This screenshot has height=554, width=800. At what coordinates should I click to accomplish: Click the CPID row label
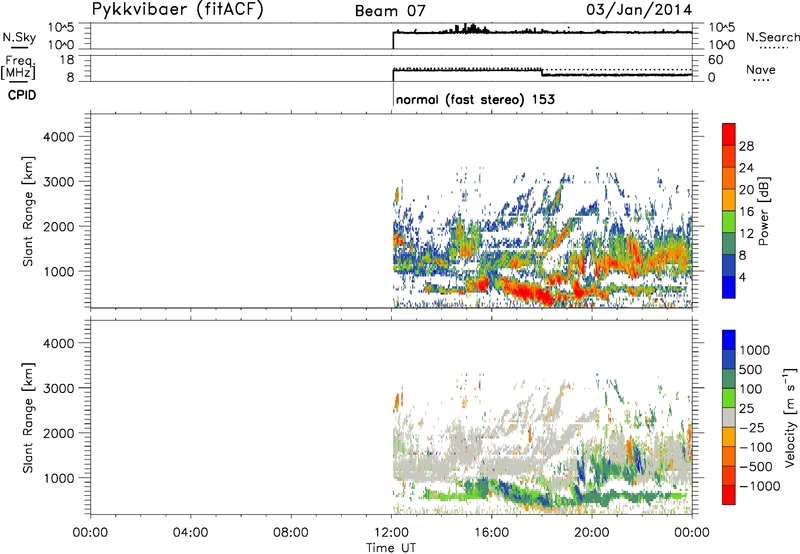(x=22, y=95)
